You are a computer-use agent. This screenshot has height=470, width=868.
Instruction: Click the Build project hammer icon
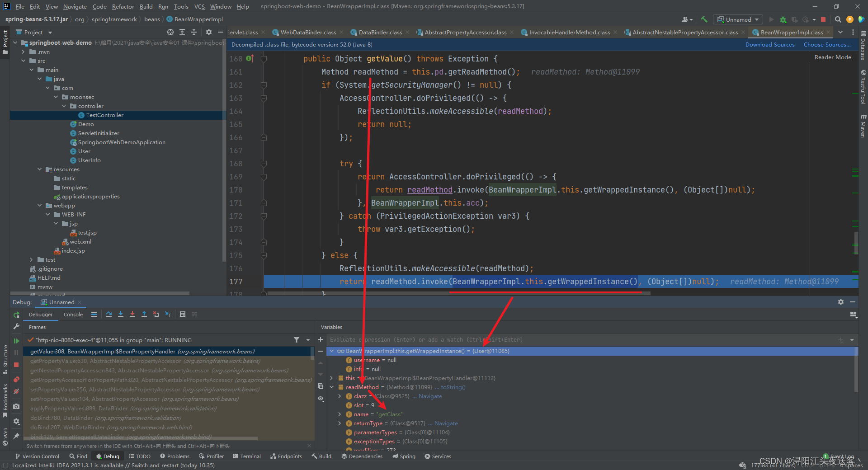[x=704, y=19]
